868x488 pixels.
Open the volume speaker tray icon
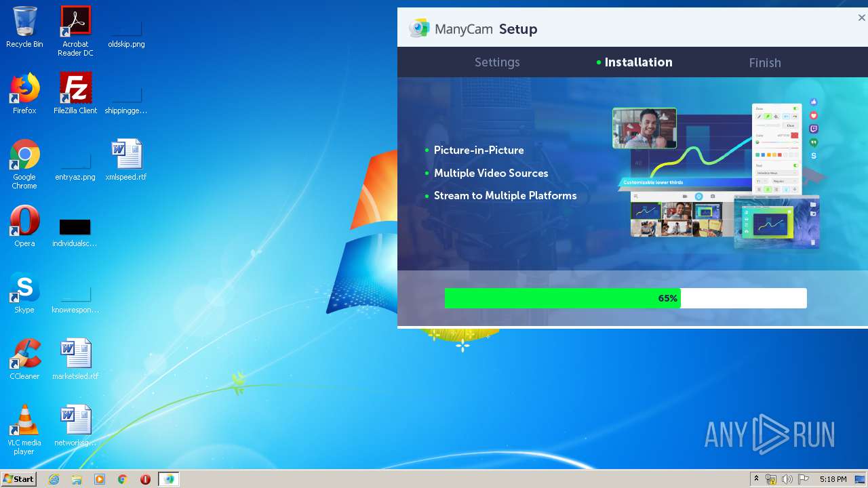(787, 479)
